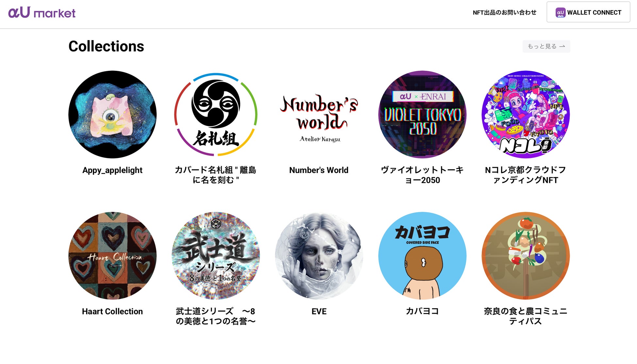The height and width of the screenshot is (364, 637).
Task: Open the Appy_applelight collection image
Action: 112,114
